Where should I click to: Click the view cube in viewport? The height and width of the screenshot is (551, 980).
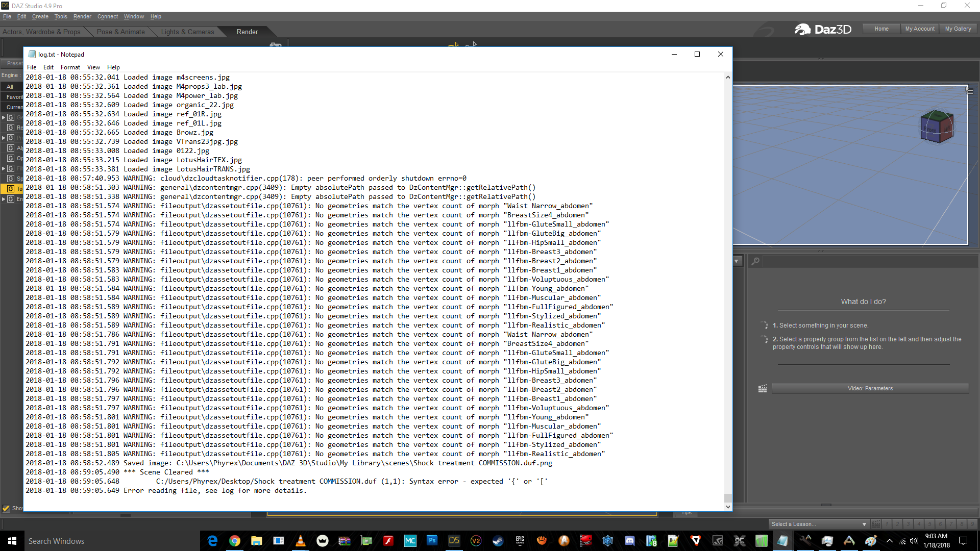[937, 126]
